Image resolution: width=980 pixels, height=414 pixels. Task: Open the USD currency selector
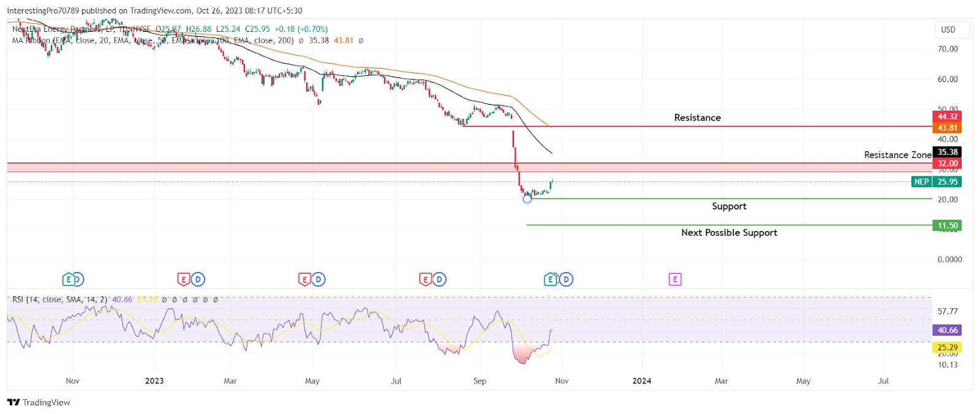(x=952, y=29)
